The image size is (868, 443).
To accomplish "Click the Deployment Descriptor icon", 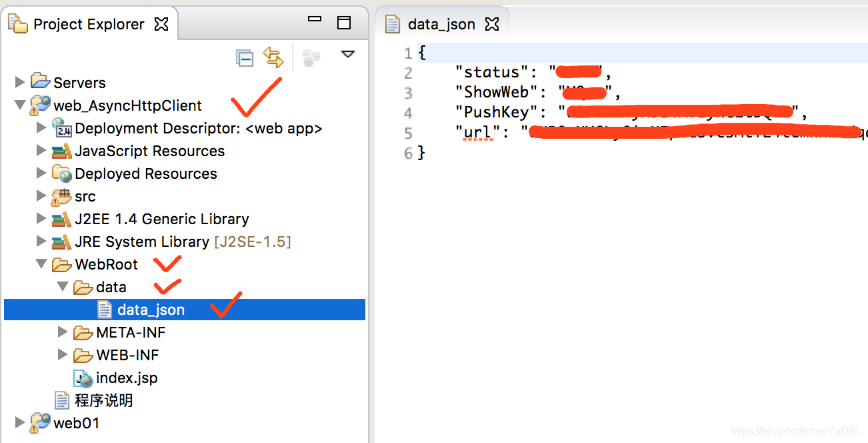I will point(62,127).
